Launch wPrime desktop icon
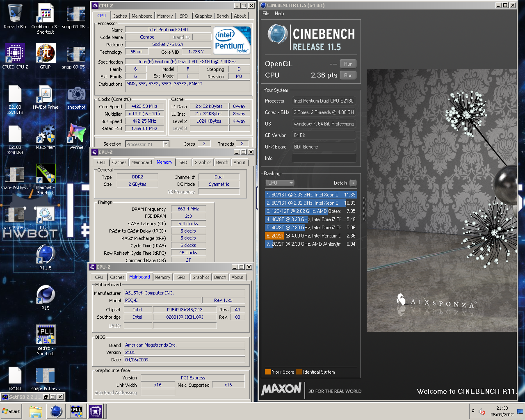This screenshot has height=420, width=525. click(76, 137)
